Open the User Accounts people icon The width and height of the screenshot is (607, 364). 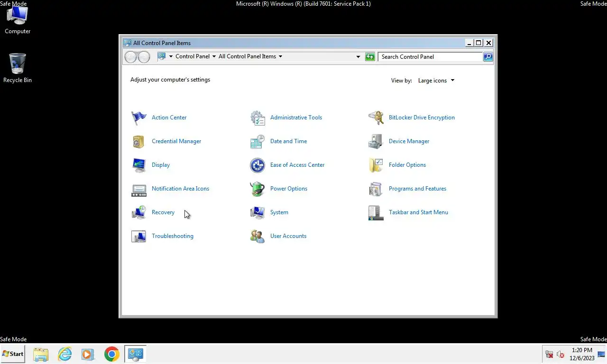point(258,236)
